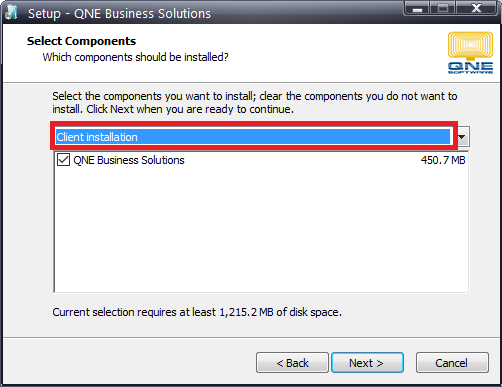Screen dimensions: 502x387
Task: Select the QNE Business Solutions list entry label
Action: click(x=129, y=160)
